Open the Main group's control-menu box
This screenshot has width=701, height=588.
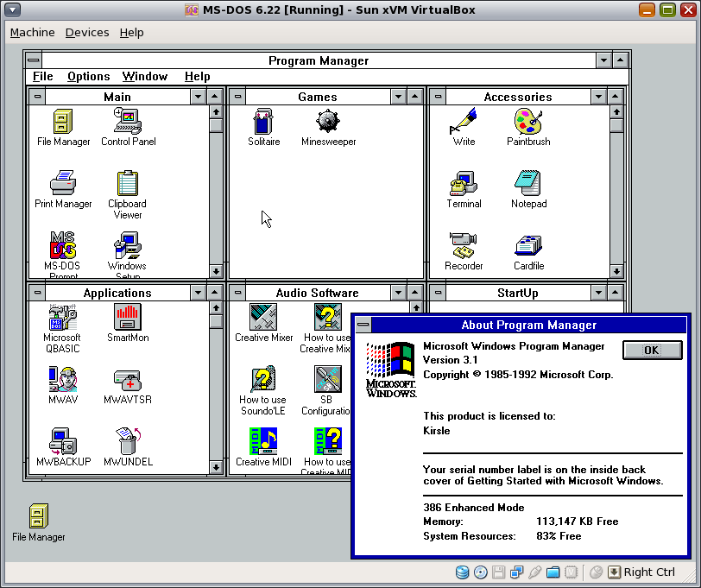pos(35,95)
